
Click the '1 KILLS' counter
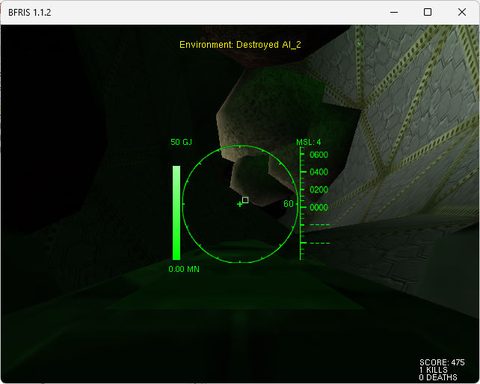(x=433, y=370)
